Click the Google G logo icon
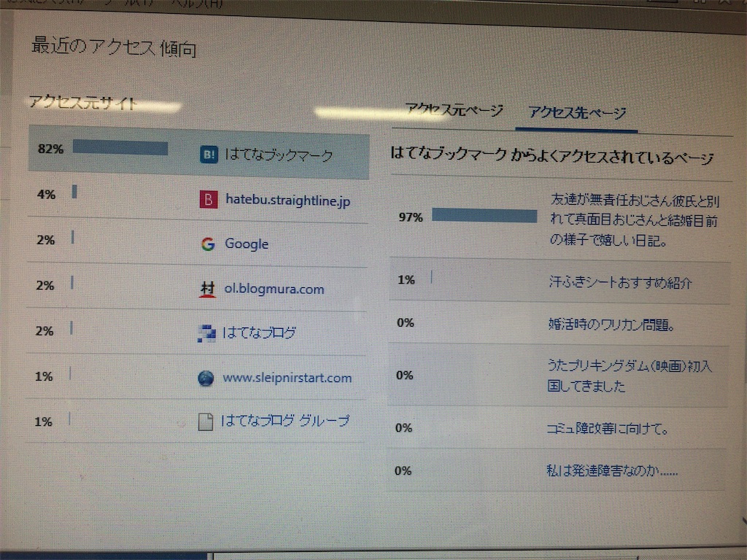Screen dimensions: 747x560 click(x=208, y=244)
